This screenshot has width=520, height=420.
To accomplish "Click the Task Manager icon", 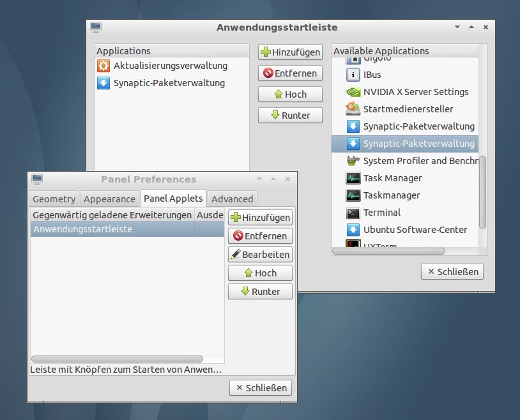I will pos(353,178).
